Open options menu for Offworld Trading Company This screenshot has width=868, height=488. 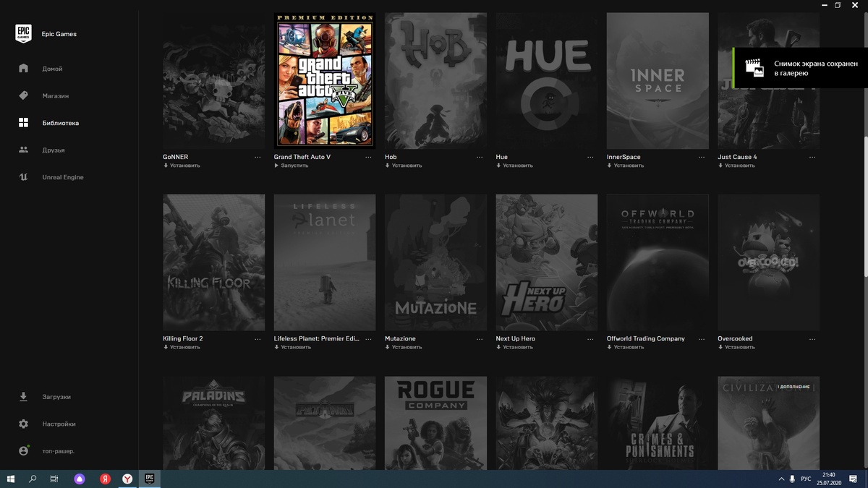(701, 338)
